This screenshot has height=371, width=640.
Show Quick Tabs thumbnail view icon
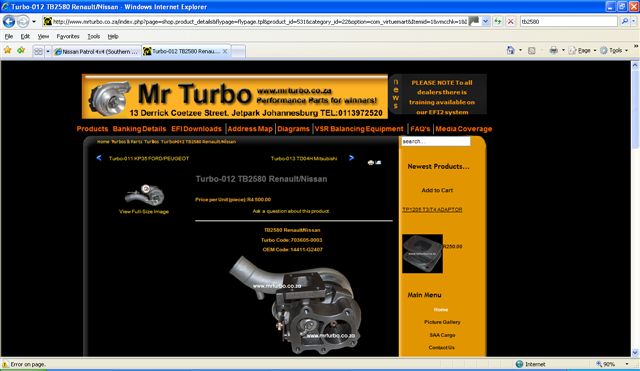pyautogui.click(x=38, y=51)
